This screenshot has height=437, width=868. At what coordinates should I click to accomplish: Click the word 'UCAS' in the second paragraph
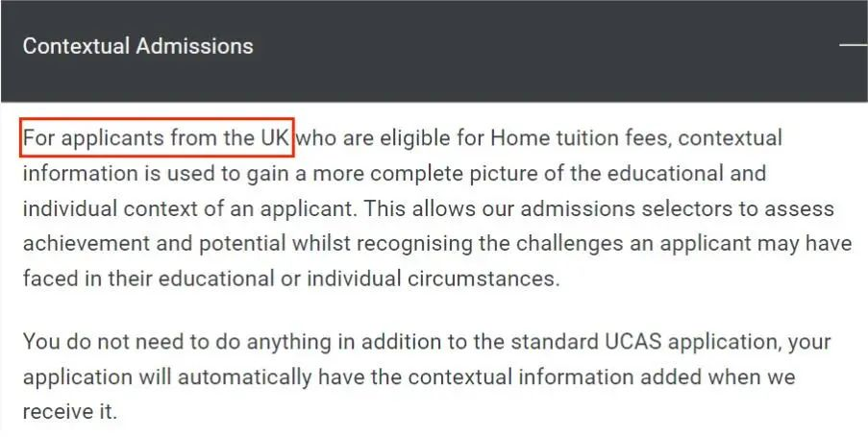coord(632,341)
